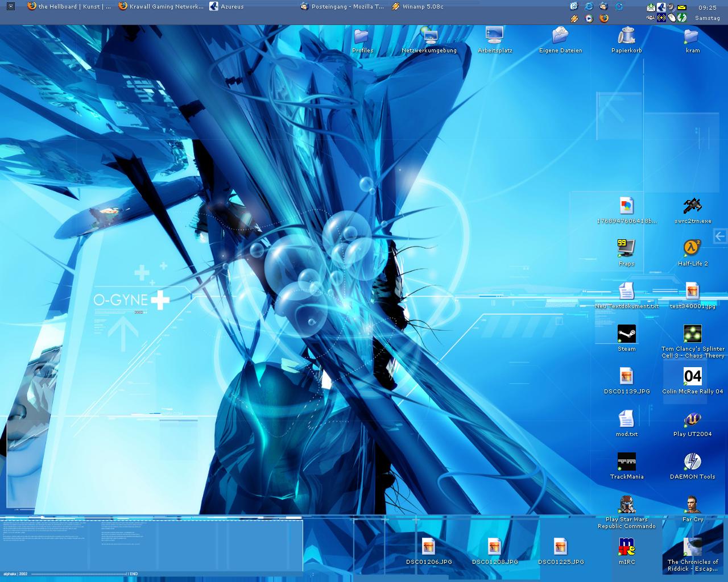Click the Colin McRae Rally 04 icon
This screenshot has height=582, width=728.
[692, 377]
